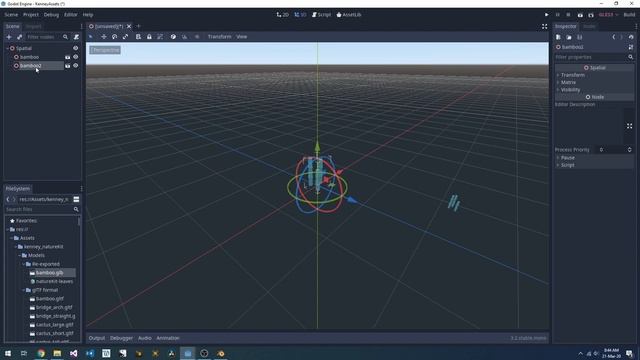Go to previous edited object in Inspector
640x360 pixels.
pos(613,37)
